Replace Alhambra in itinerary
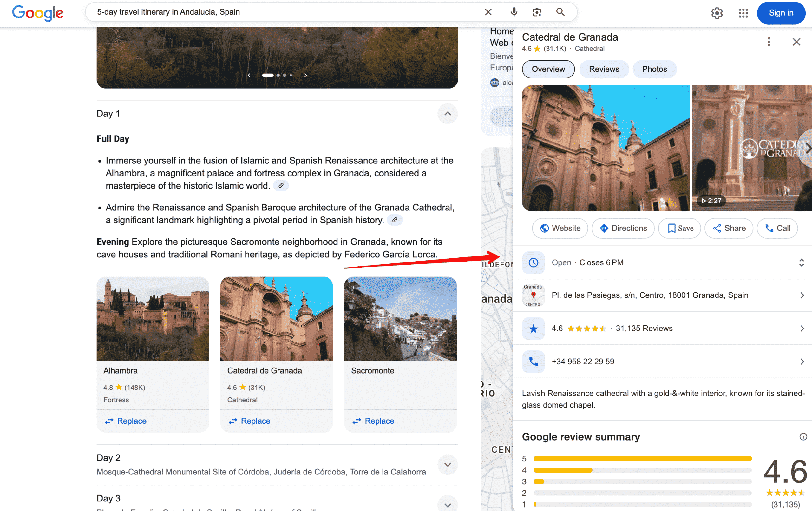 [x=125, y=421]
